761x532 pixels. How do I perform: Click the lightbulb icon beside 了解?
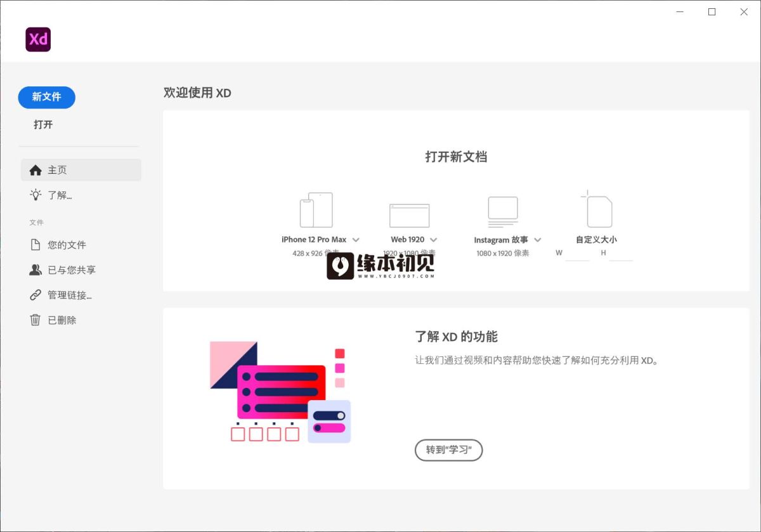(36, 195)
